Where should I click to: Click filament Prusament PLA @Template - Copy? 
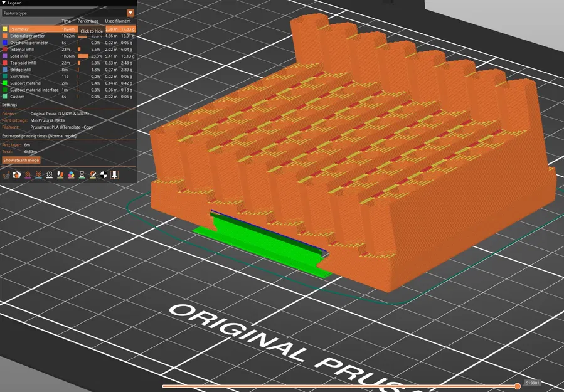tap(61, 127)
